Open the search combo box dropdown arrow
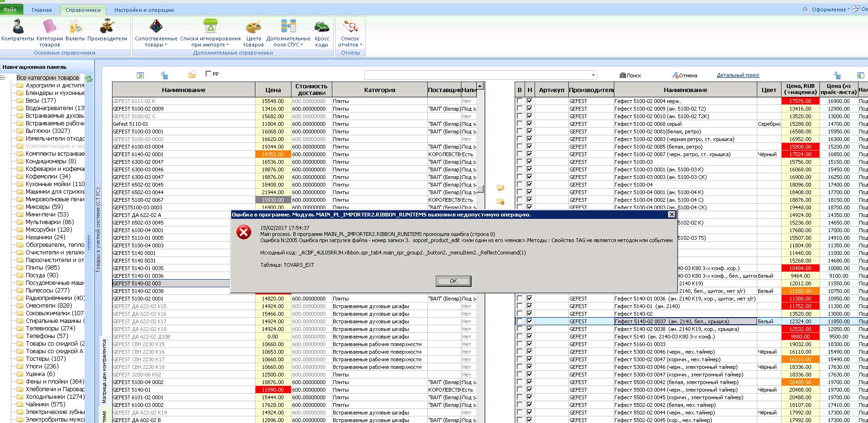868x423 pixels. coord(593,75)
